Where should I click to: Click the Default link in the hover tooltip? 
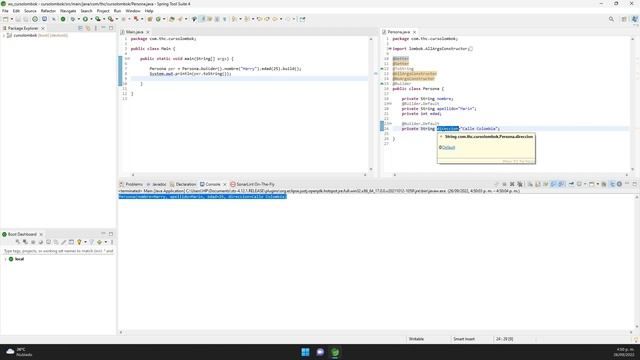[x=448, y=147]
